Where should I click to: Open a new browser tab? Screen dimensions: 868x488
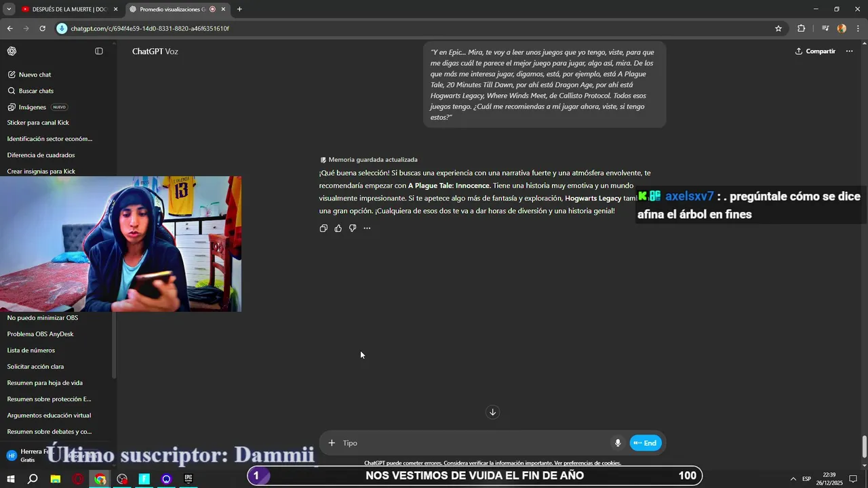tap(239, 9)
